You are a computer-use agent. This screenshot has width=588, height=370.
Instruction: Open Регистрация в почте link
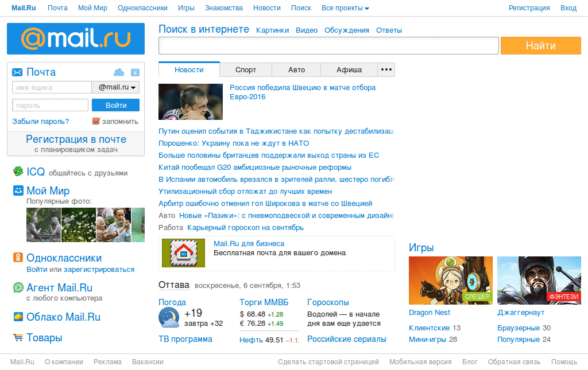tap(76, 139)
